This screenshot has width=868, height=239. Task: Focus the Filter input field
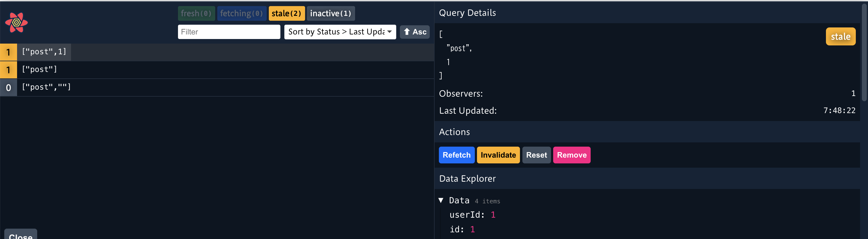229,32
